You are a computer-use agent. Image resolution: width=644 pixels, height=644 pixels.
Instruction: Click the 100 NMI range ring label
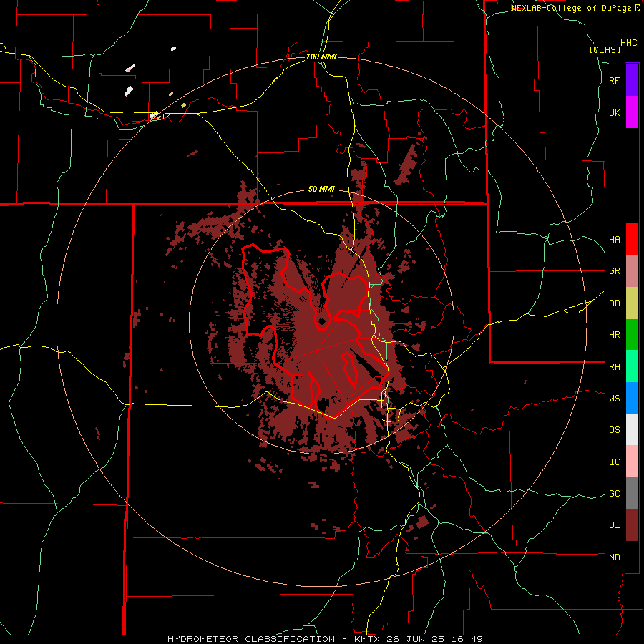pyautogui.click(x=321, y=57)
